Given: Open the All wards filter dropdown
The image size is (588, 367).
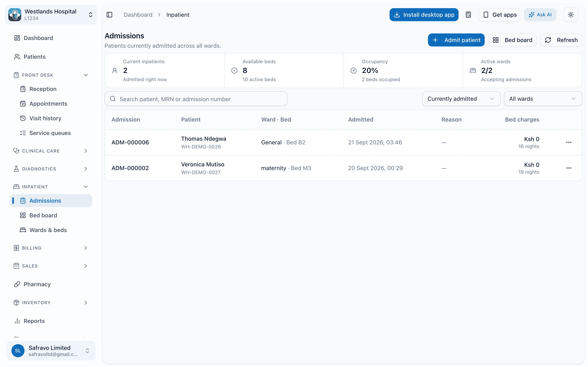Looking at the screenshot, I should point(543,99).
